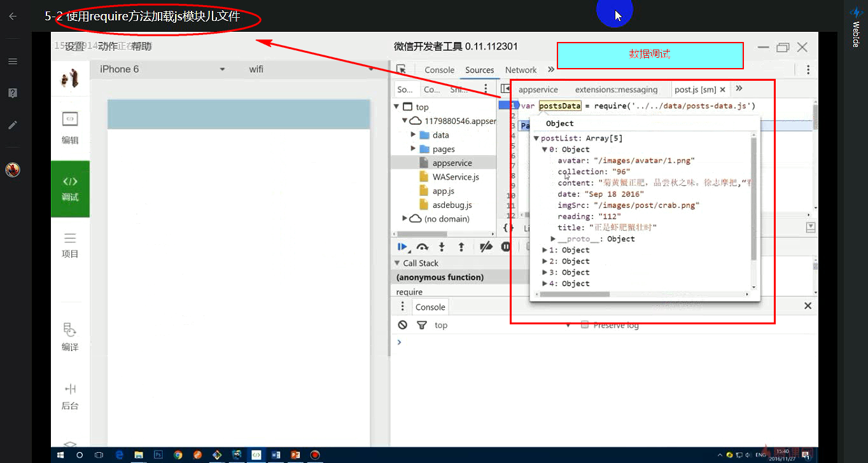Viewport: 868px width, 463px height.
Task: Open the extensions::messaging file tab
Action: [616, 90]
